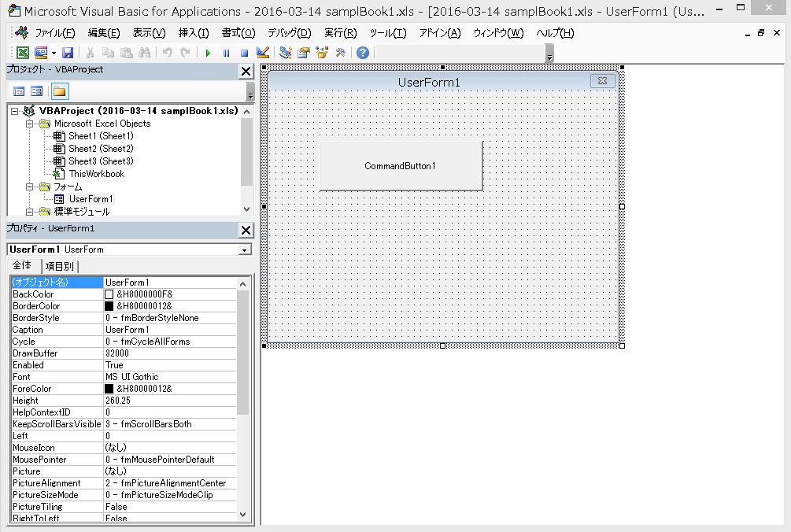This screenshot has width=791, height=532.
Task: Open the ウィンドウ(W) menu
Action: [x=498, y=33]
